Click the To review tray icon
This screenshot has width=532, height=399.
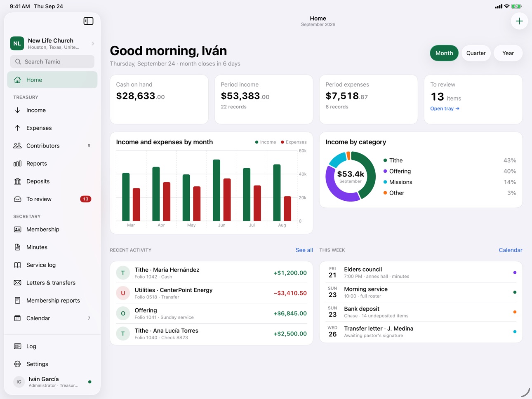(17, 199)
